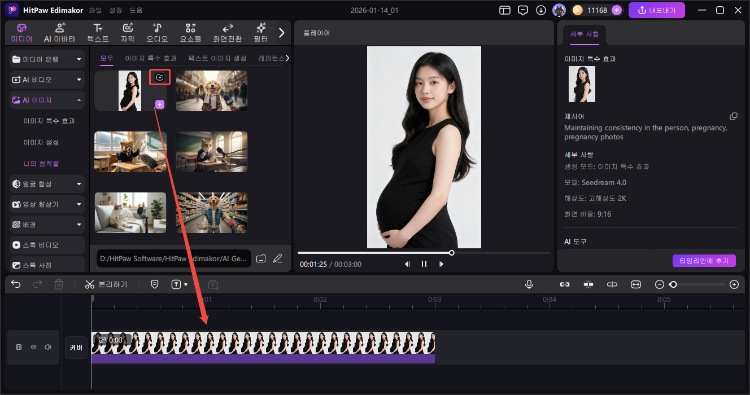This screenshot has height=395, width=750.
Task: Toggle the link clips icon in timeline toolbar
Action: [564, 285]
